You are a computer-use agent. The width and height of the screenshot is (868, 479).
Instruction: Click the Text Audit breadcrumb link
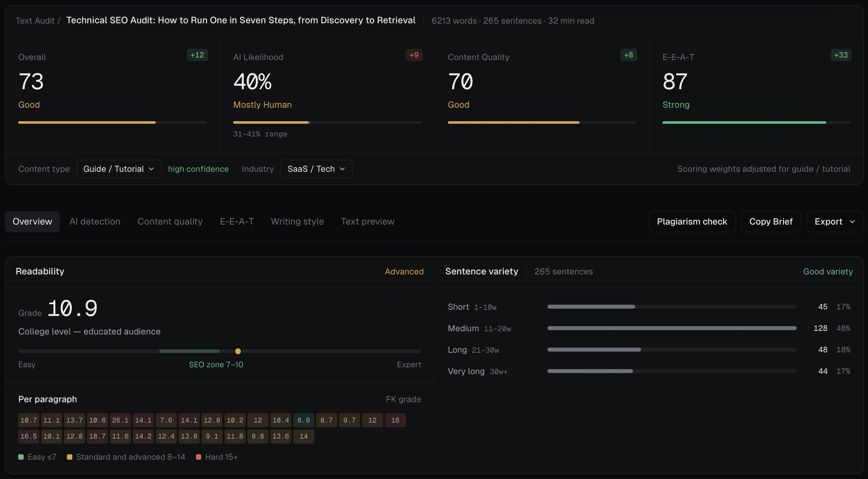tap(35, 21)
